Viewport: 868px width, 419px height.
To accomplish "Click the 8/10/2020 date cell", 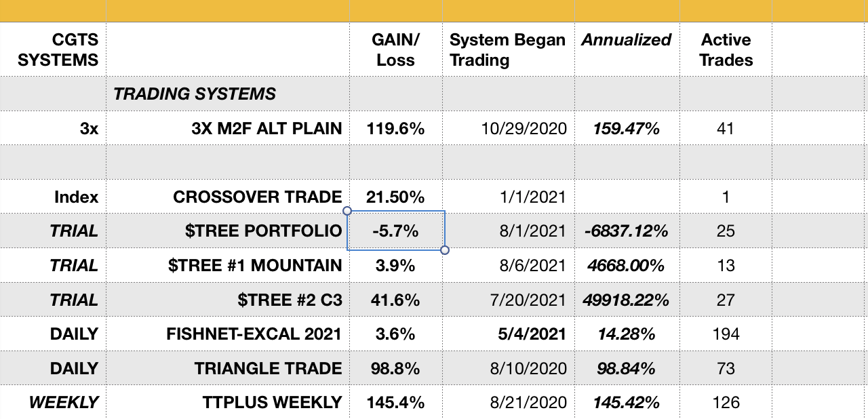I will point(529,369).
